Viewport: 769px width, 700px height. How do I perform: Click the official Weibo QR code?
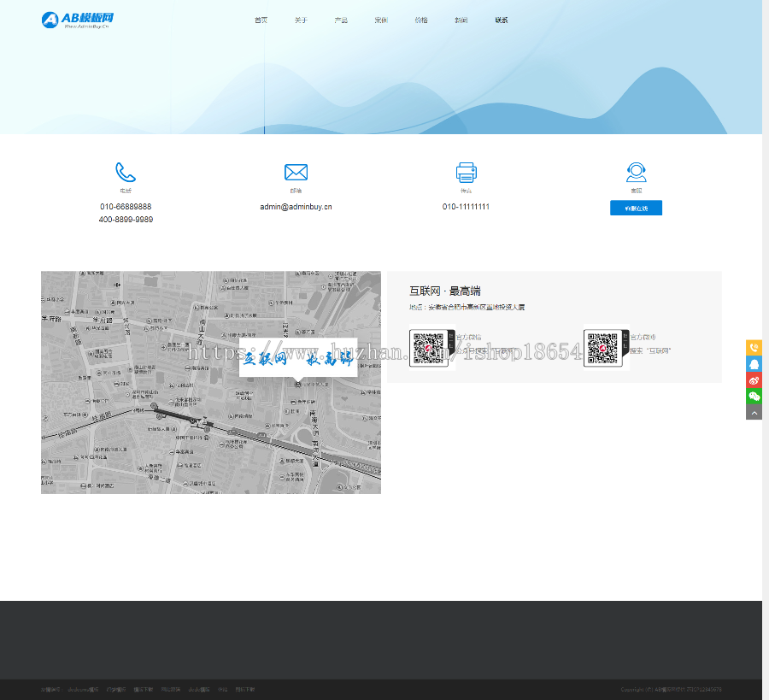click(x=606, y=348)
